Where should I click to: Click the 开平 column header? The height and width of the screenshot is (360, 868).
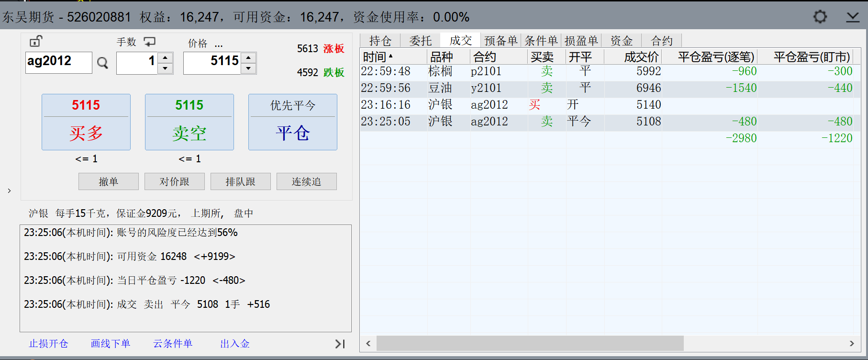pos(585,57)
